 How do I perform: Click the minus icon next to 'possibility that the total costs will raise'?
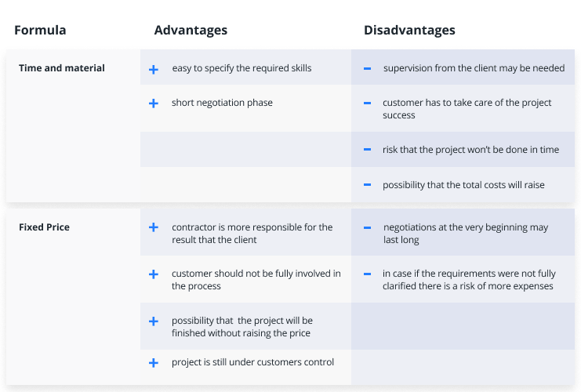(367, 184)
